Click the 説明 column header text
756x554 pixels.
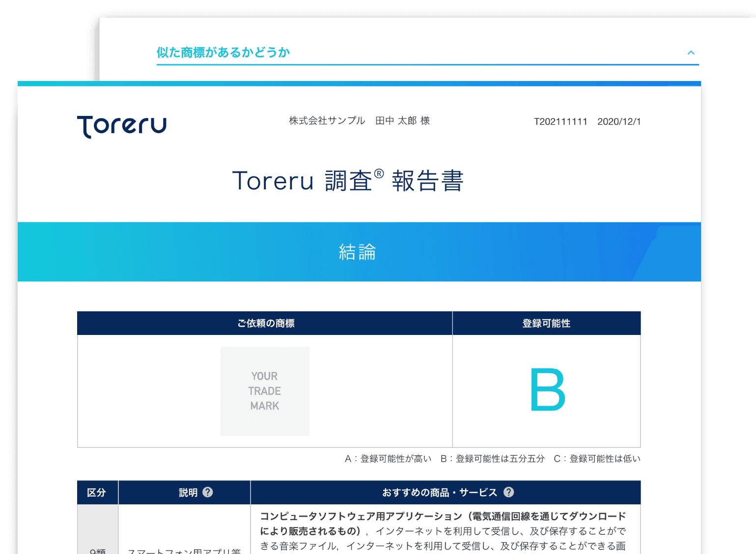tap(188, 493)
